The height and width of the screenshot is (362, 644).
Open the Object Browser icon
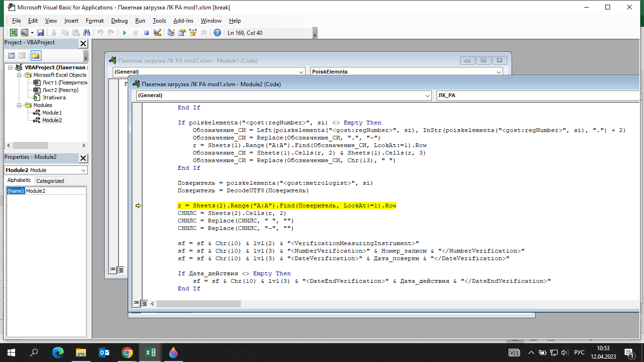coord(193,33)
